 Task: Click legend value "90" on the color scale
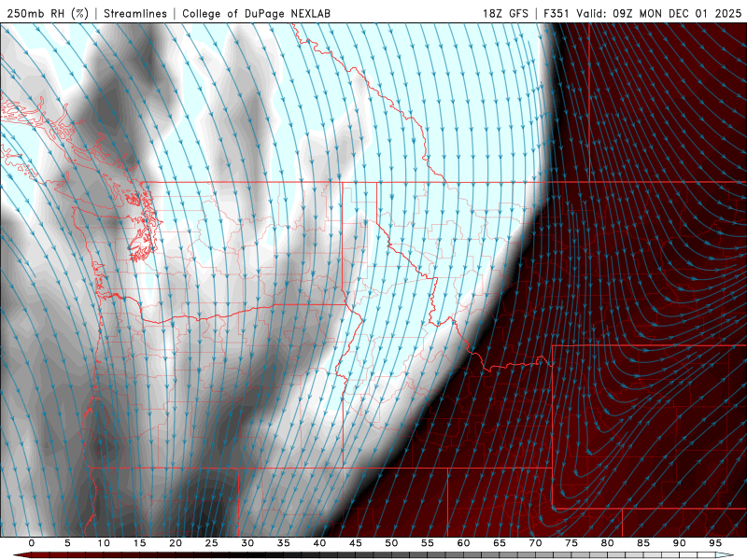point(680,543)
